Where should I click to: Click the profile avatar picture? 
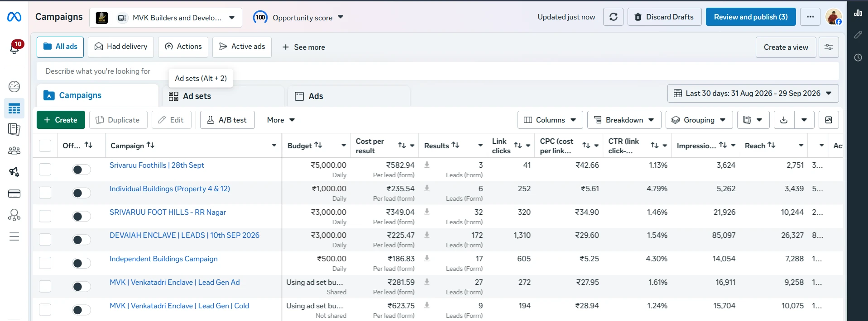pyautogui.click(x=834, y=17)
